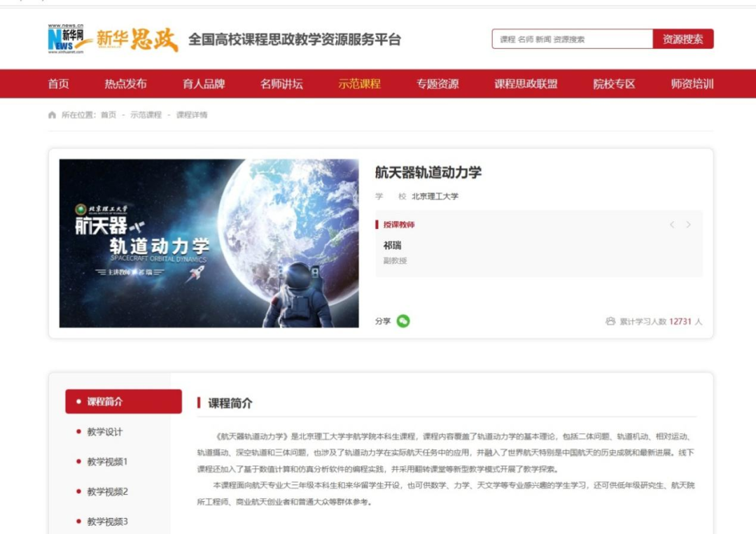Show next teacher with right chevron

coord(689,225)
